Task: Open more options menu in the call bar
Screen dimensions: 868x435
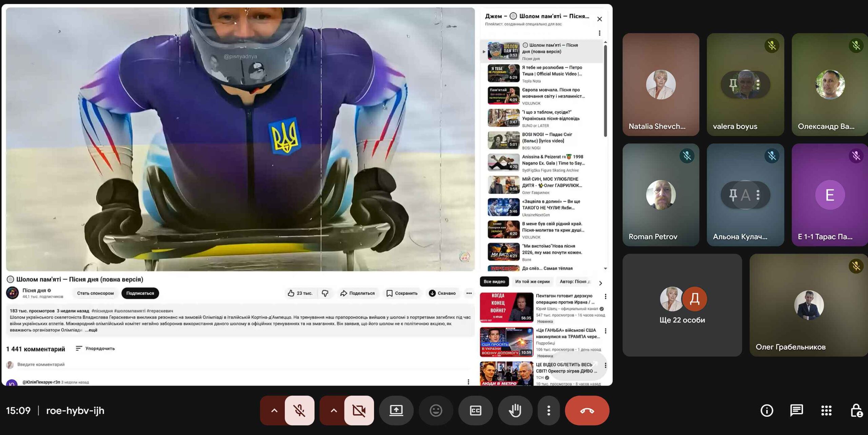Action: (549, 411)
